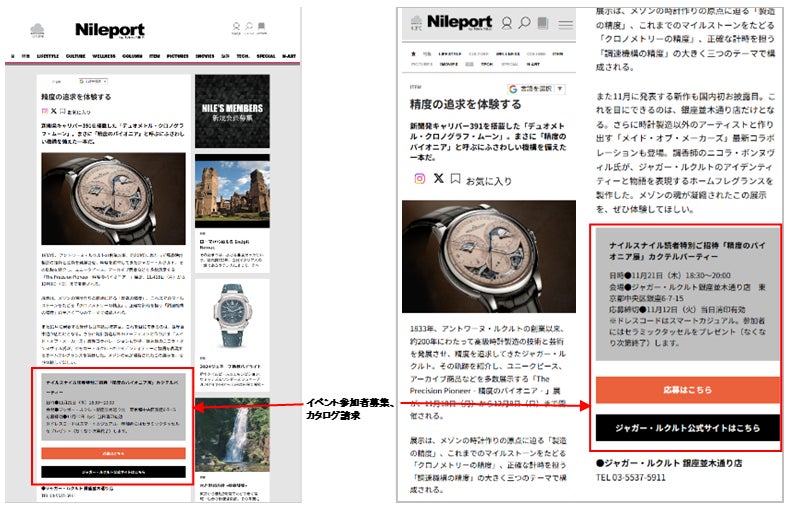789x507 pixels.
Task: Select N-ART in the mobile navigation
Action: 533,64
